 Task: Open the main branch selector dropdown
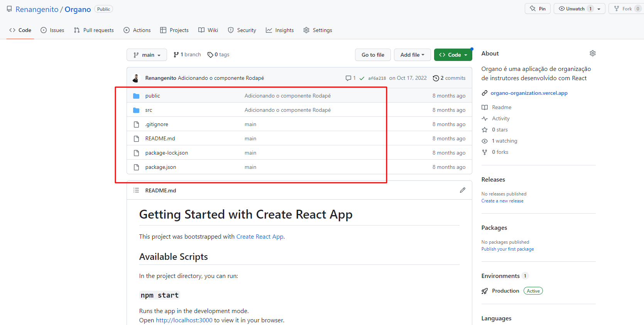click(x=147, y=55)
